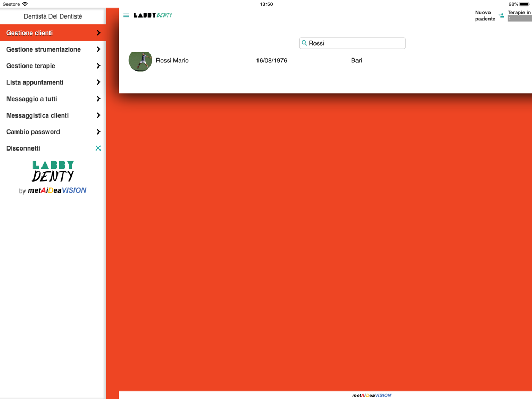Screen dimensions: 532x399
Task: Open Rossi Mario's profile photo
Action: click(x=140, y=61)
